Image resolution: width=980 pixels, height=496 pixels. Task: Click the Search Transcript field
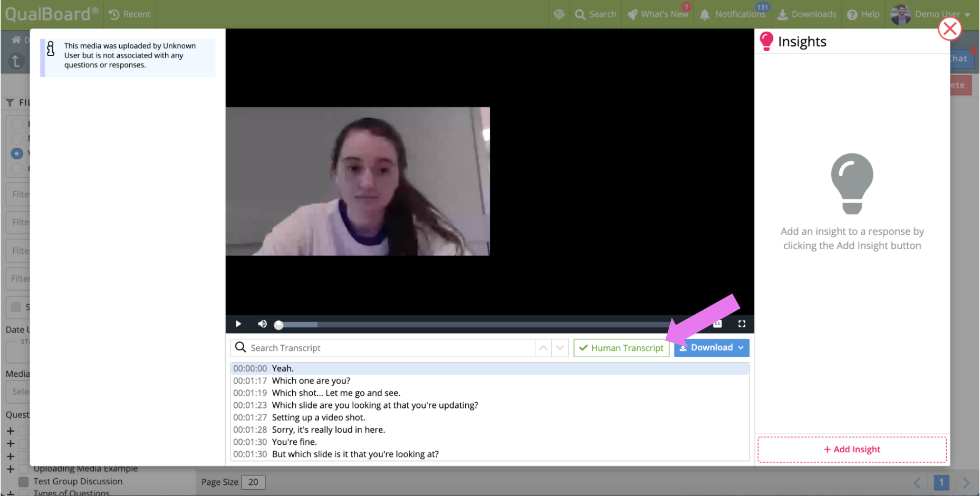coord(383,348)
